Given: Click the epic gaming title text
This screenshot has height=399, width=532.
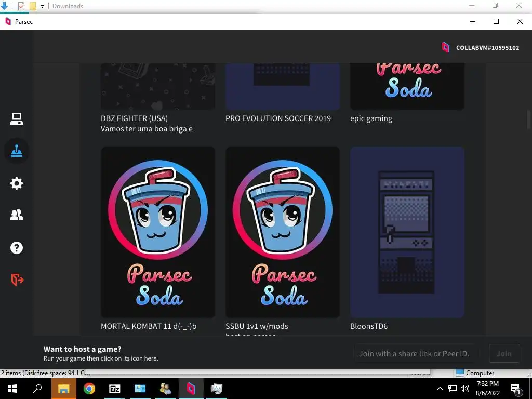Looking at the screenshot, I should pos(371,118).
